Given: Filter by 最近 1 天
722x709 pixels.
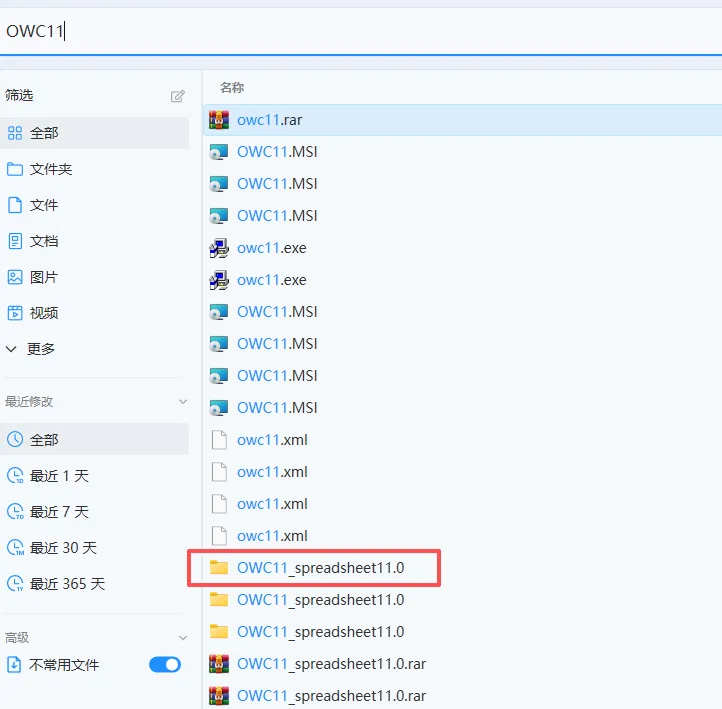Looking at the screenshot, I should 94,476.
